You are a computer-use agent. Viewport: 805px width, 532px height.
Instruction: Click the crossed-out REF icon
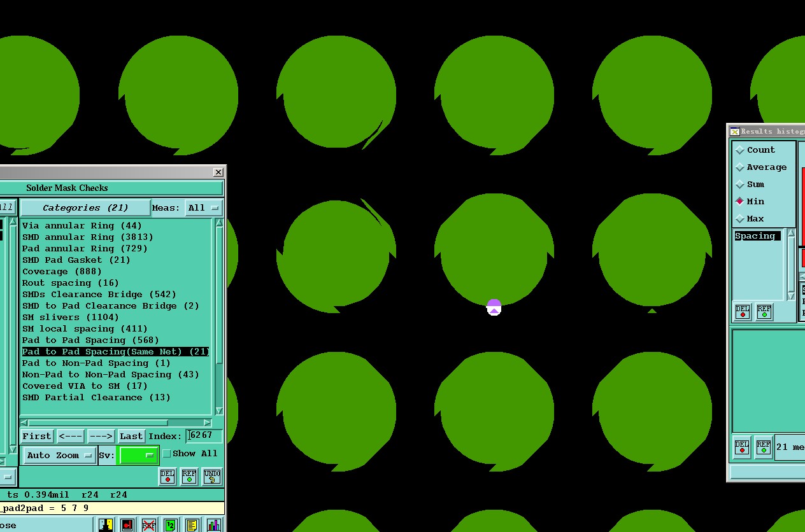[148, 525]
